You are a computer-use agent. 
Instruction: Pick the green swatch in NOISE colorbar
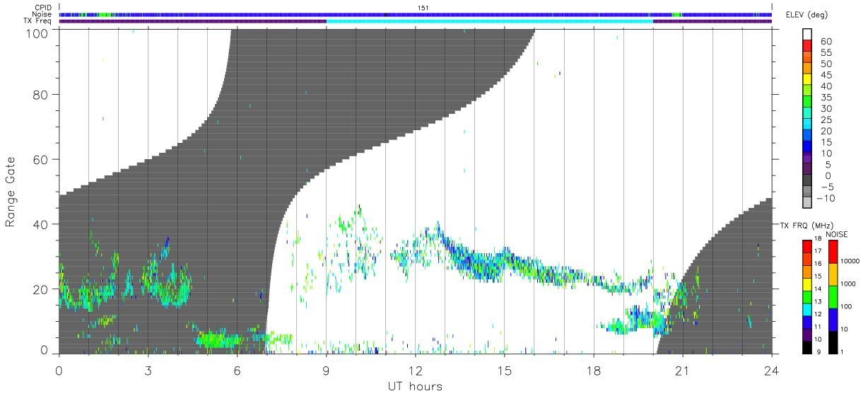point(833,296)
